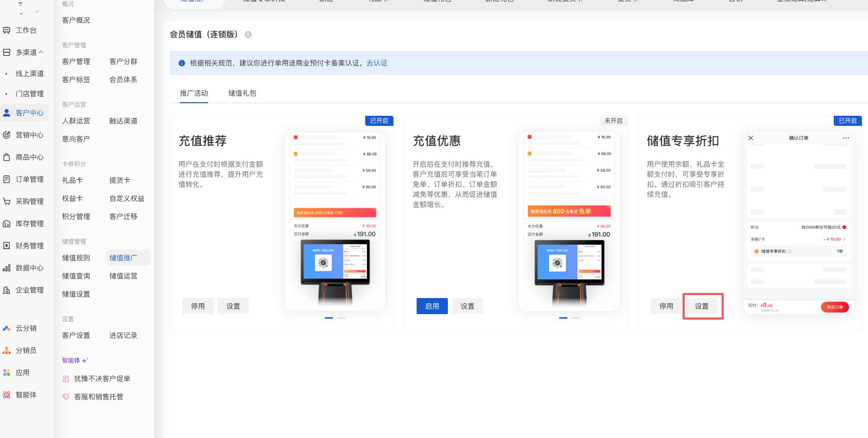
Task: Click the 工作台 workbench icon in sidebar
Action: pos(7,30)
